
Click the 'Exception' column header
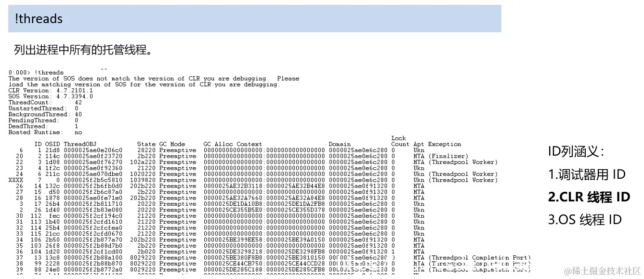(445, 144)
